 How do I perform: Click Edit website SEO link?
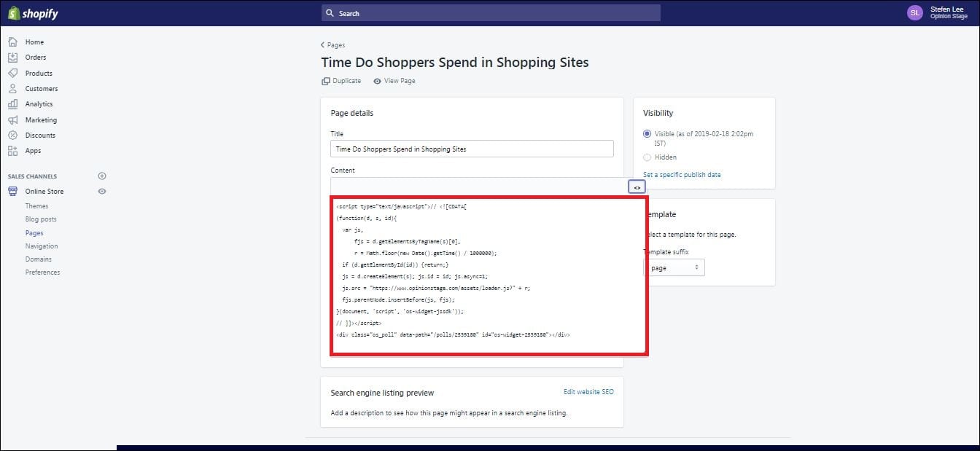(x=588, y=392)
